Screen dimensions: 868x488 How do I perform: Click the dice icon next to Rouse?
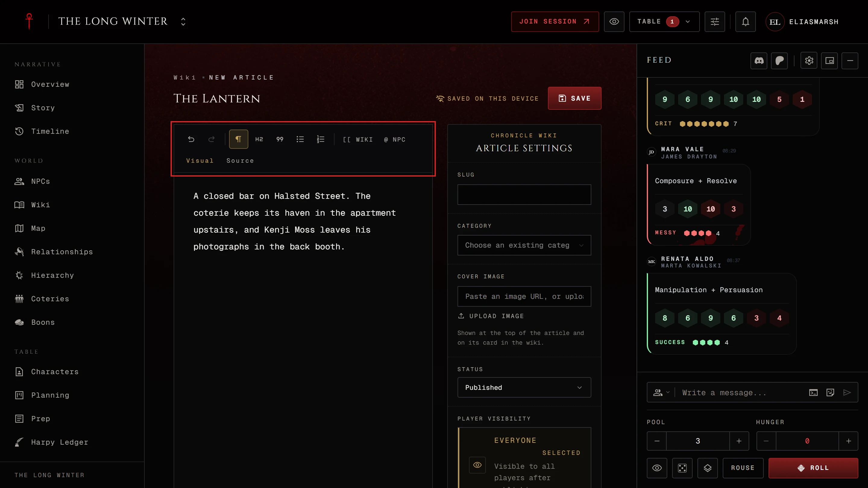pyautogui.click(x=682, y=468)
